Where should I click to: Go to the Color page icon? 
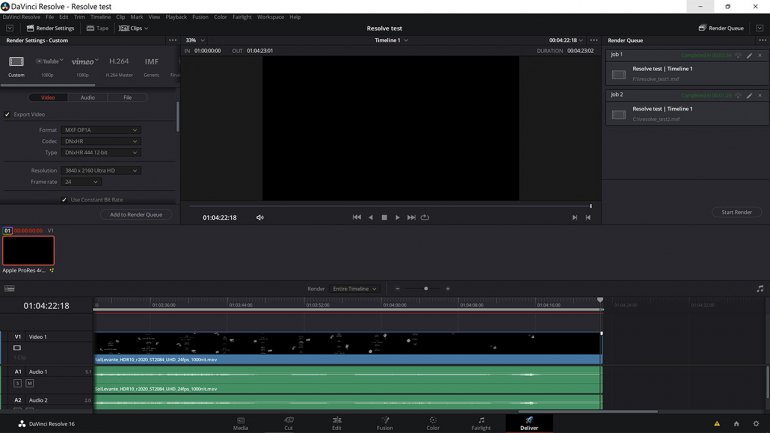[433, 421]
